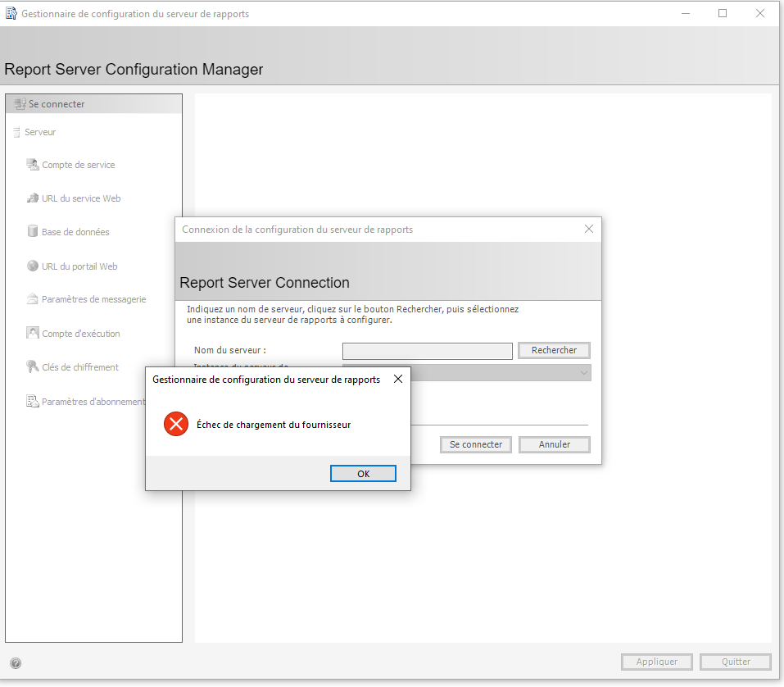Open Base de données page
784x687 pixels.
75,232
